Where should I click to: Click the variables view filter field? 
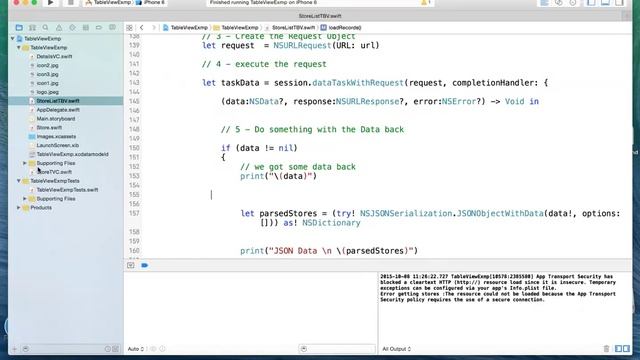pyautogui.click(x=337, y=349)
